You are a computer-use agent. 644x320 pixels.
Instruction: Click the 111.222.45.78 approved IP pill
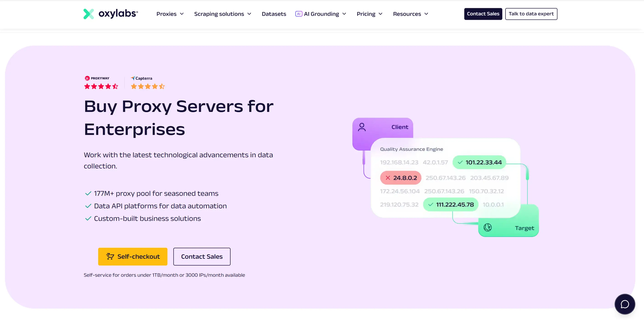coord(451,204)
